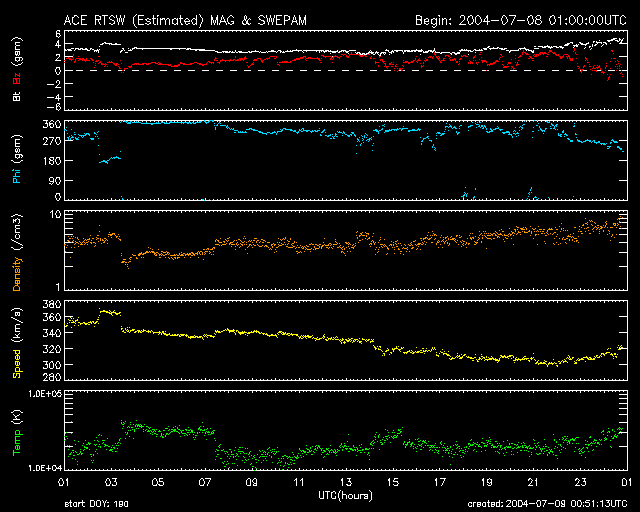Click the '380' tick in the Speed panel
Image resolution: width=640 pixels, height=512 pixels.
click(52, 305)
